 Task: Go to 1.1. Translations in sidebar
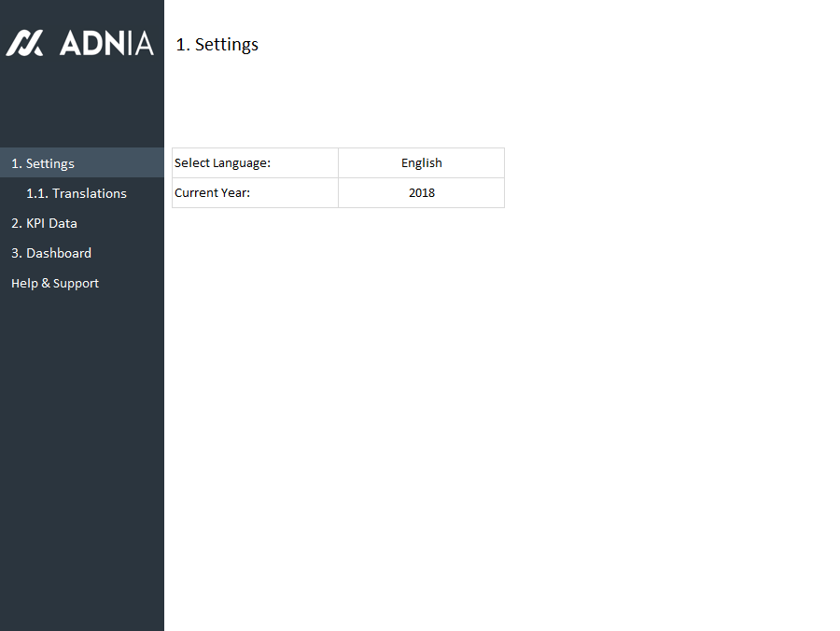tap(77, 193)
